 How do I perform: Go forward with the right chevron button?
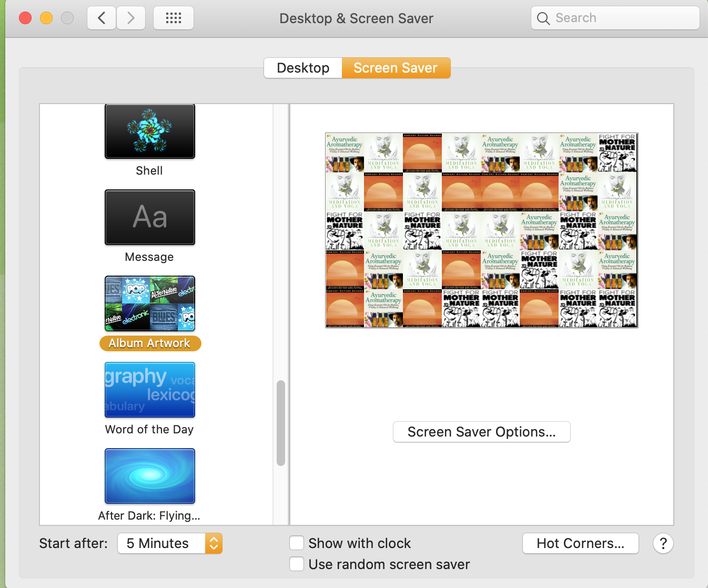[131, 18]
